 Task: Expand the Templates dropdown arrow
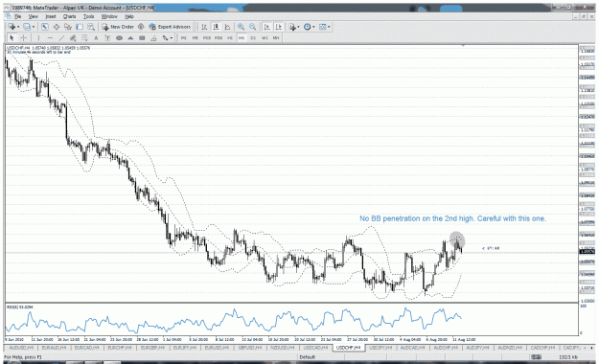329,27
